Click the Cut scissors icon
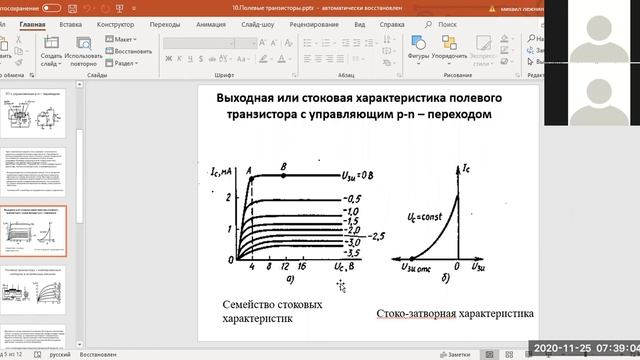The width and height of the screenshot is (640, 360). tap(18, 40)
